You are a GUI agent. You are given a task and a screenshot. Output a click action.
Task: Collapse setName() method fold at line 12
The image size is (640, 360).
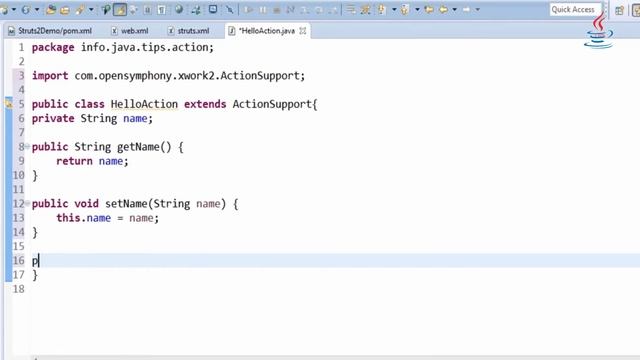pos(27,203)
